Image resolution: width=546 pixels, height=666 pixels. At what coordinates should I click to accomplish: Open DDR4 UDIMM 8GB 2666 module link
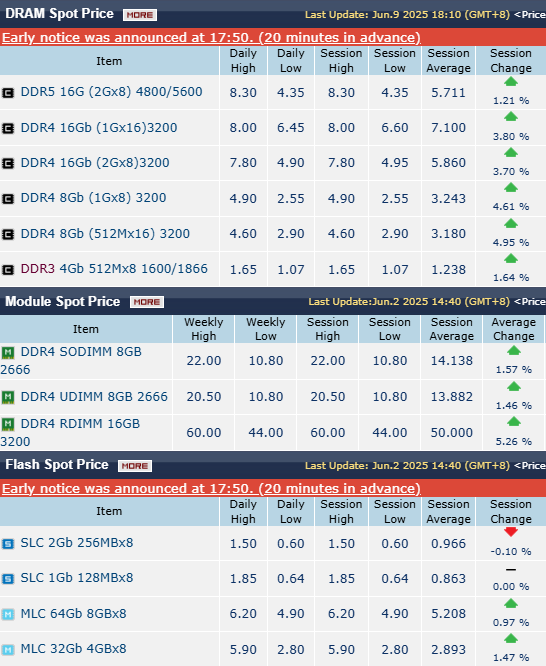[x=94, y=397]
